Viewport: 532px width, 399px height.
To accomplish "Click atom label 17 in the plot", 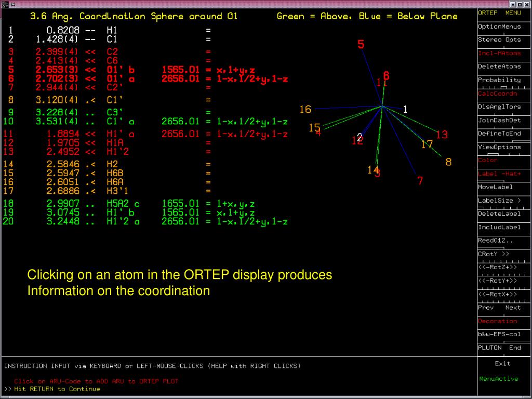I will pyautogui.click(x=427, y=144).
